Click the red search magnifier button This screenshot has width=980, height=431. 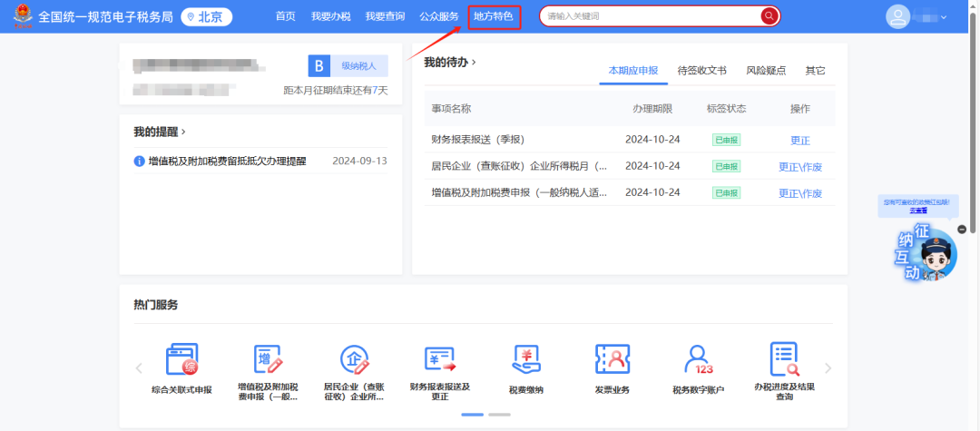(769, 16)
